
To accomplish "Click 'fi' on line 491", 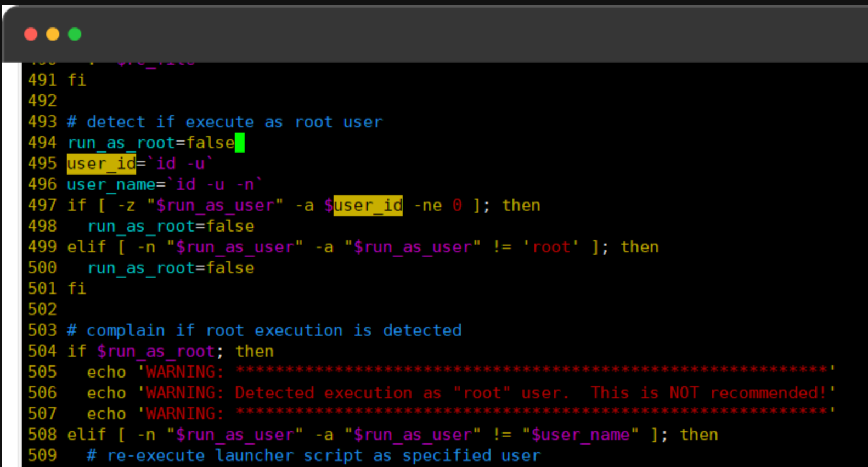I will click(x=77, y=80).
